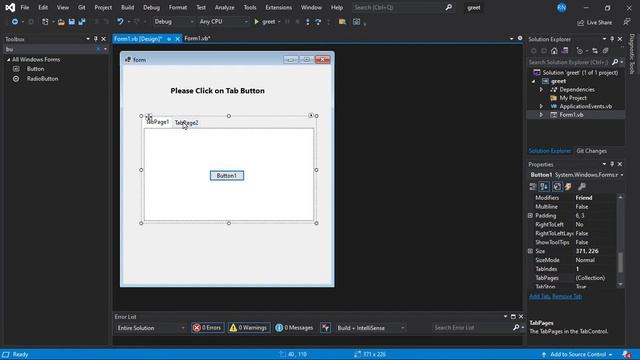This screenshot has height=360, width=640.
Task: Open the Debug configuration dropdown
Action: 173,22
